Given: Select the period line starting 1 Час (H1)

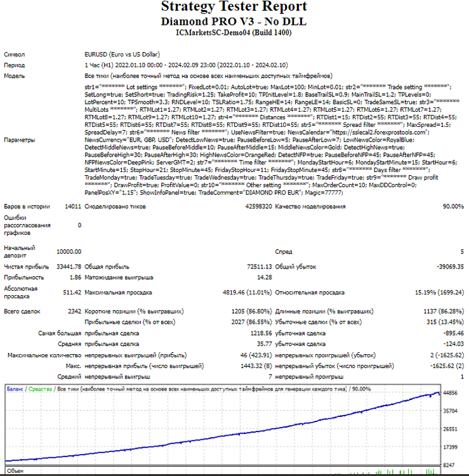Looking at the screenshot, I should [186, 65].
